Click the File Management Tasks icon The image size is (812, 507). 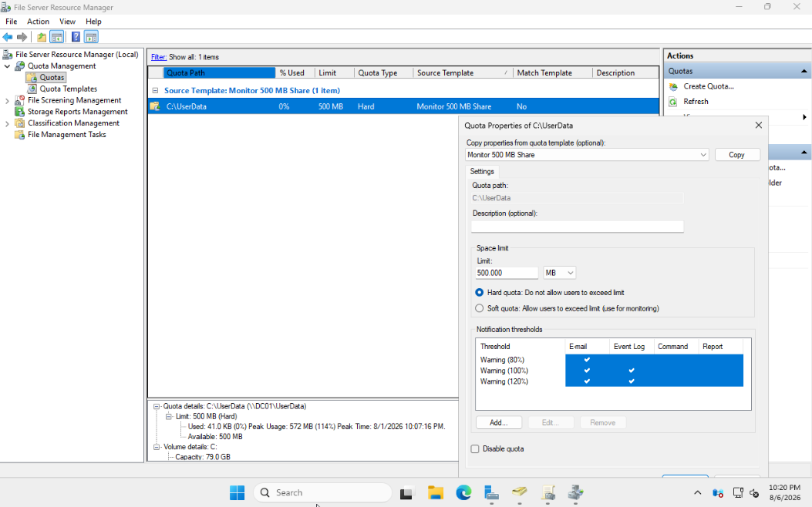pyautogui.click(x=20, y=135)
